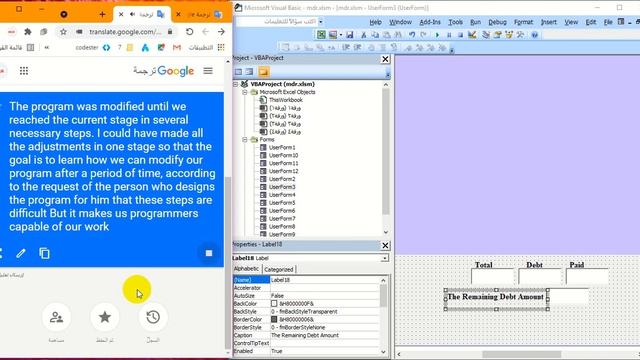Image resolution: width=640 pixels, height=360 pixels.
Task: Switch to the Categorized properties tab
Action: tap(279, 269)
